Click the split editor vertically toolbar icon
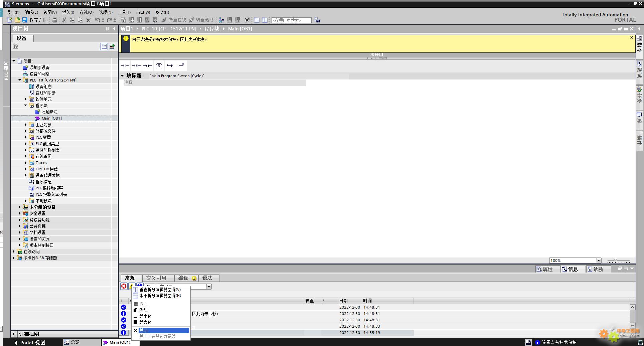This screenshot has width=644, height=346. 265,20
